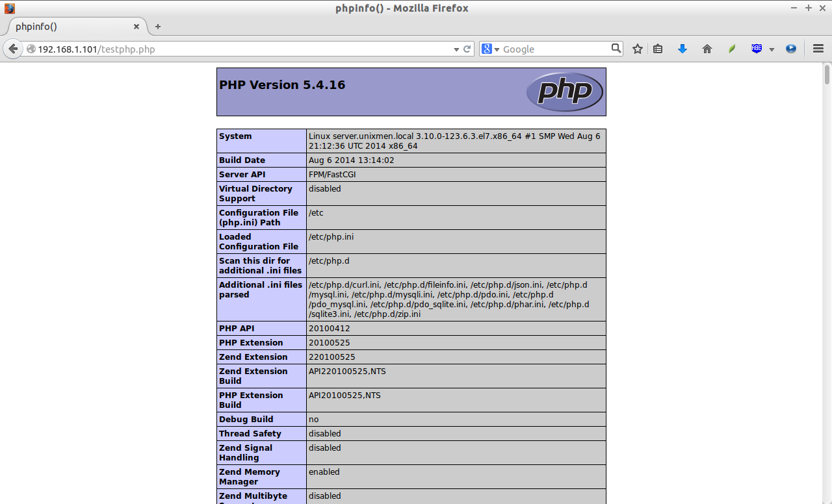Maximize the Firefox window
Viewport: 832px width, 504px height.
click(809, 8)
